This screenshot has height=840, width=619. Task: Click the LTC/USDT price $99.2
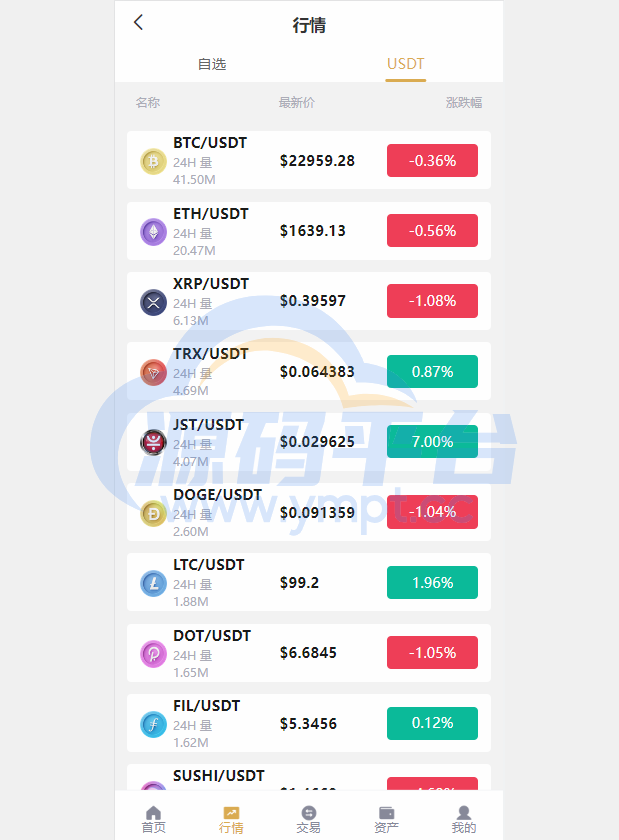click(299, 582)
